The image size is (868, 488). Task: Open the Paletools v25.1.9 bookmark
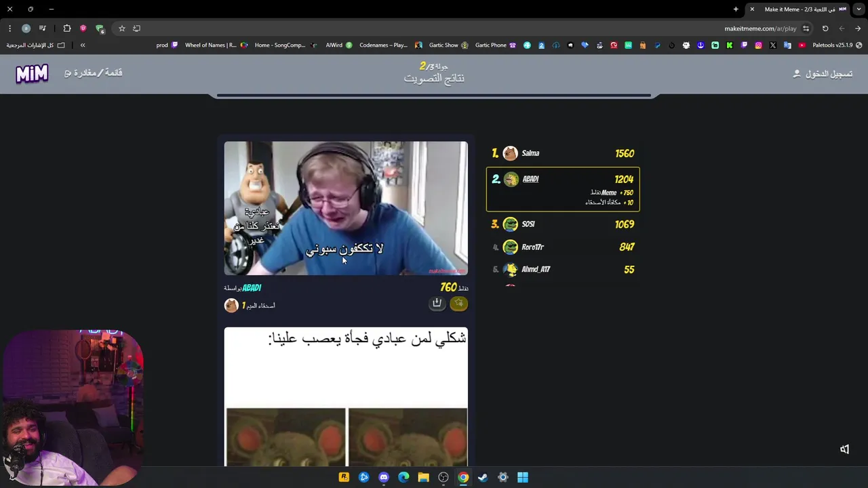point(836,45)
